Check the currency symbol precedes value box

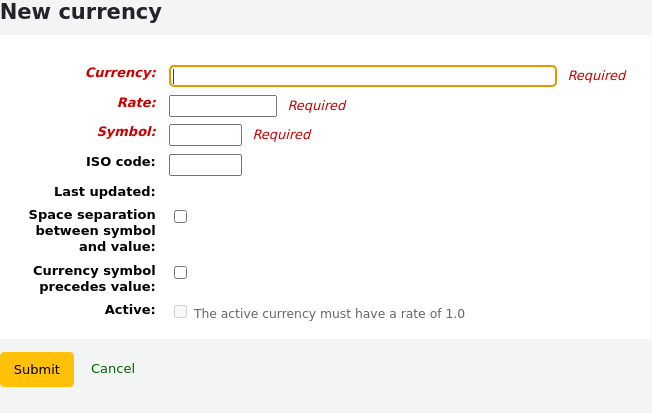[x=181, y=272]
